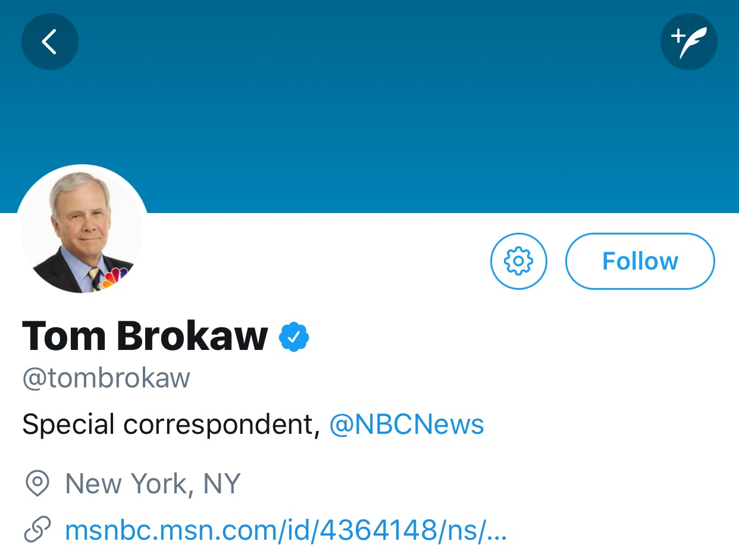Follow Tom Brokaw's account
Screen dimensions: 739x560
click(640, 261)
